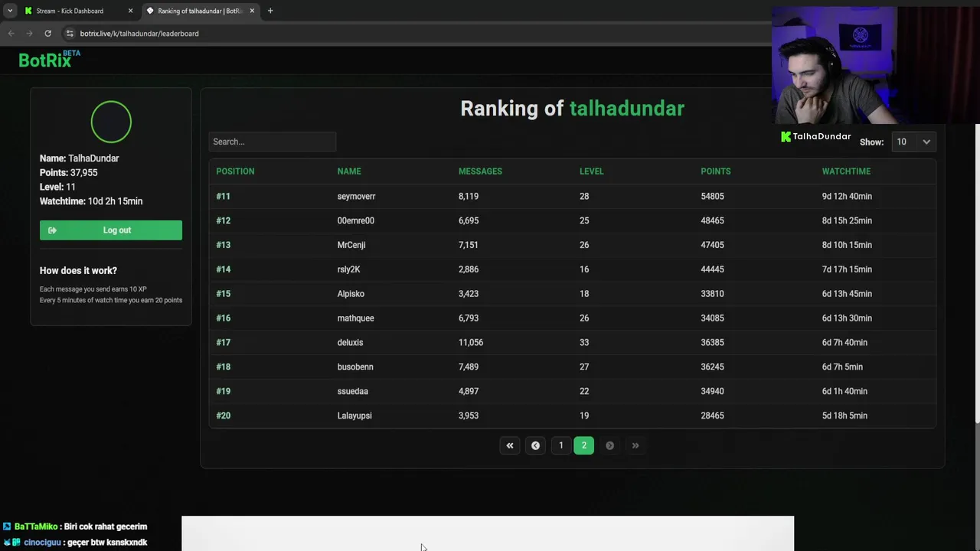Click username MrCenji in leaderboard

coord(351,245)
